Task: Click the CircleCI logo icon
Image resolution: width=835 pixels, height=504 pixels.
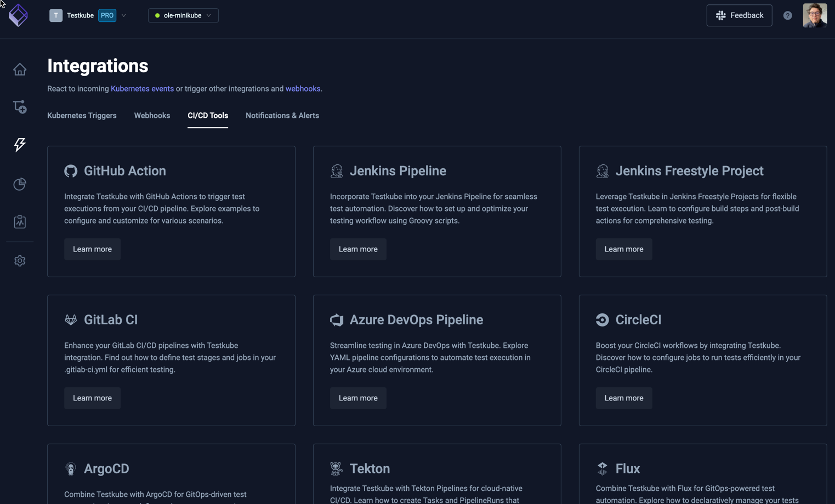Action: (x=603, y=319)
